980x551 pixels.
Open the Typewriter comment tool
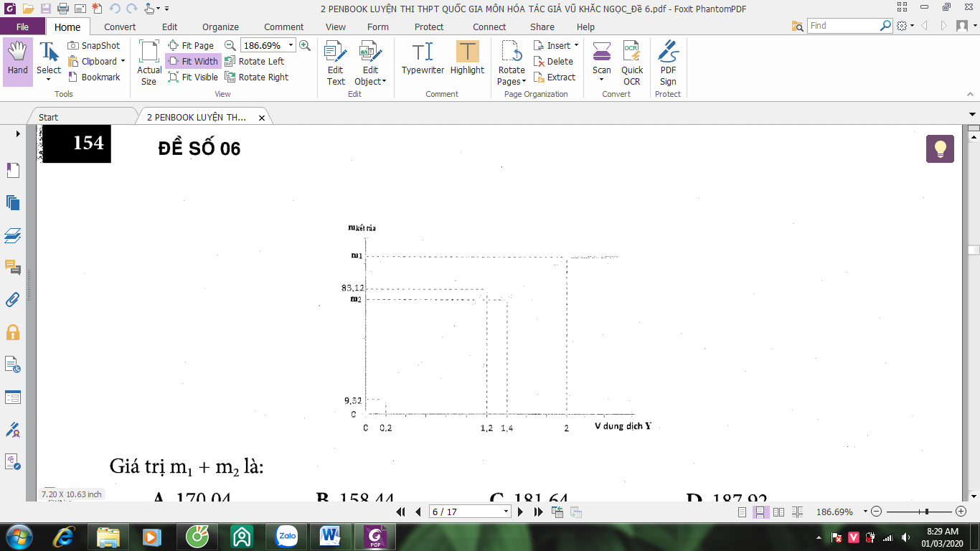[423, 59]
